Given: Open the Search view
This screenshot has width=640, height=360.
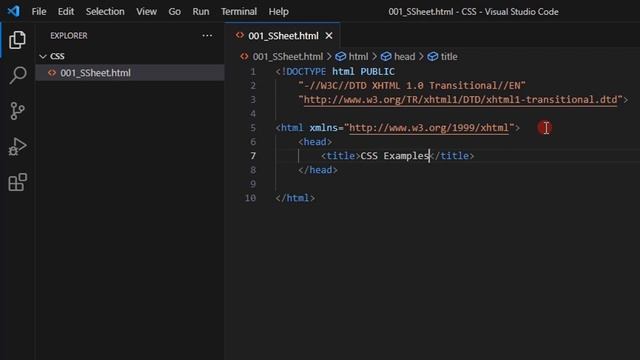Looking at the screenshot, I should [x=17, y=75].
